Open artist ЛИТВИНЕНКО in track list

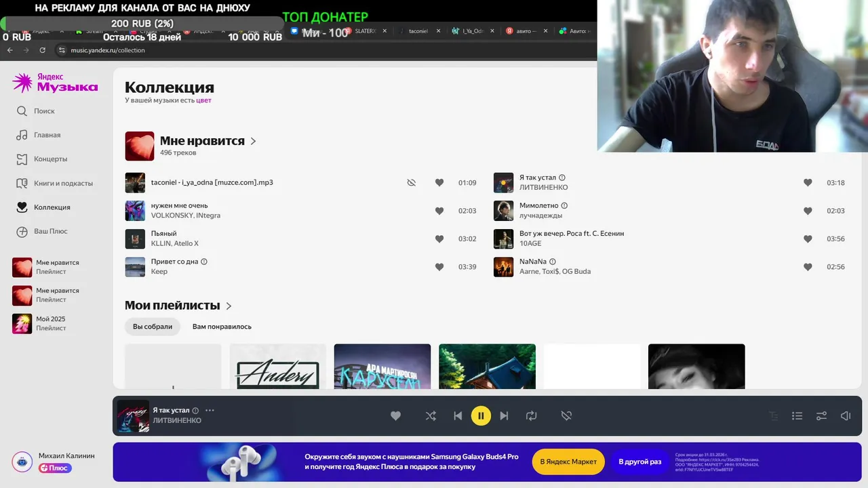pos(543,188)
